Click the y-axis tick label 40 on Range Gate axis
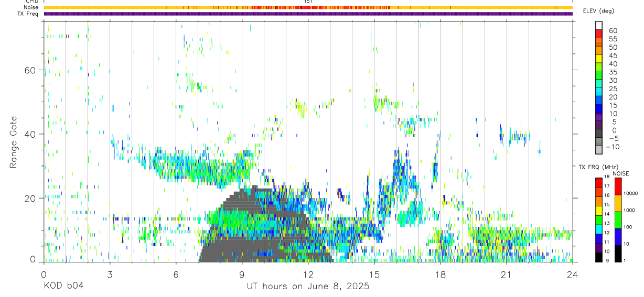 pyautogui.click(x=30, y=134)
